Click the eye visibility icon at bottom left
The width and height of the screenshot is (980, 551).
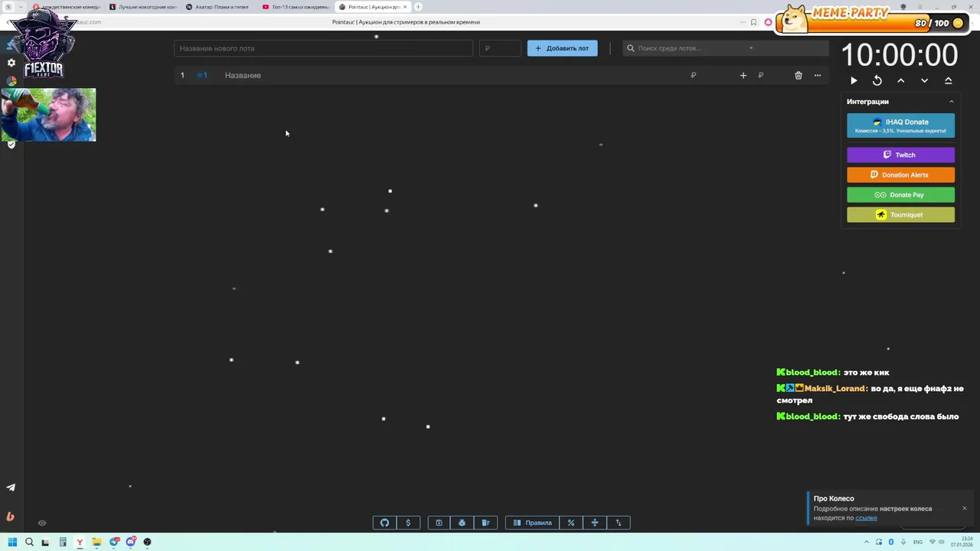point(42,523)
